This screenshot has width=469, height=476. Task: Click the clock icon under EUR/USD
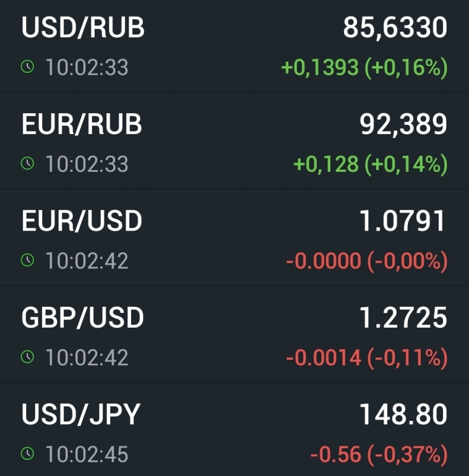click(27, 260)
